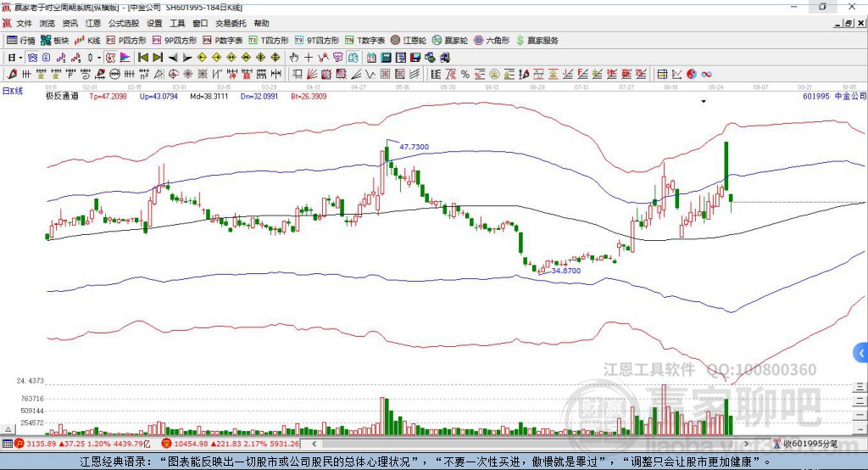The image size is (868, 470).
Task: Jump to first bar icon
Action: click(142, 58)
